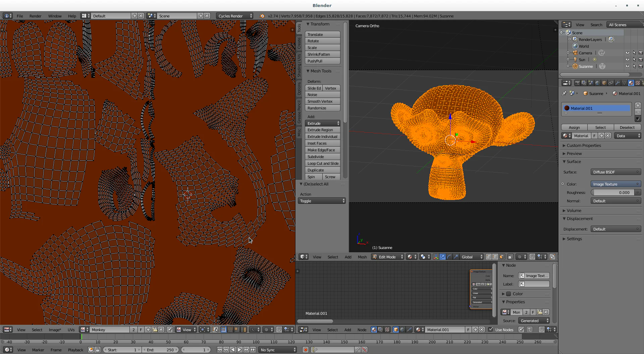Viewport: 644px width, 354px height.
Task: Open image file browser in UV editor
Action: [155, 330]
